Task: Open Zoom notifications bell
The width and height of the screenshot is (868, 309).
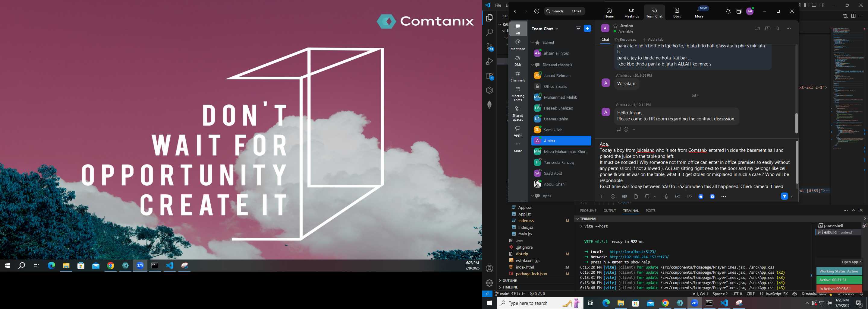Action: point(728,11)
